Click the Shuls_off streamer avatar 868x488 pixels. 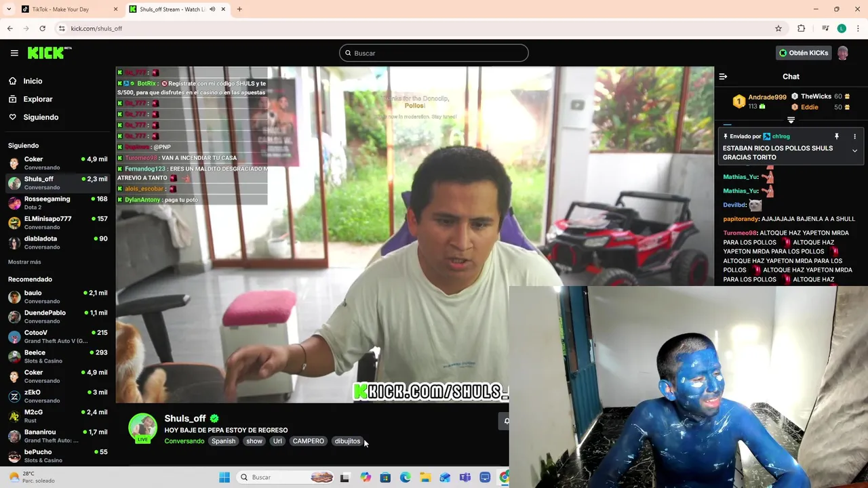click(x=142, y=427)
